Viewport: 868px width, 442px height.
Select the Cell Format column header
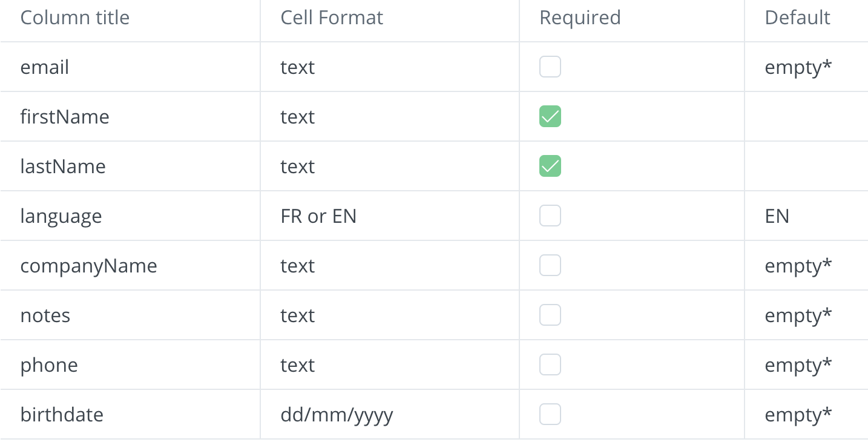click(332, 18)
